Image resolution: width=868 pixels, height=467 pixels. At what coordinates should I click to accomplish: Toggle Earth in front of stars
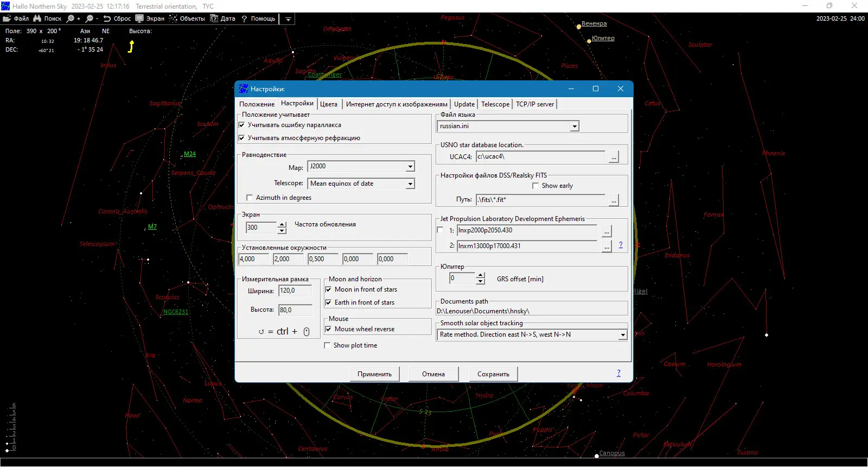(x=328, y=302)
